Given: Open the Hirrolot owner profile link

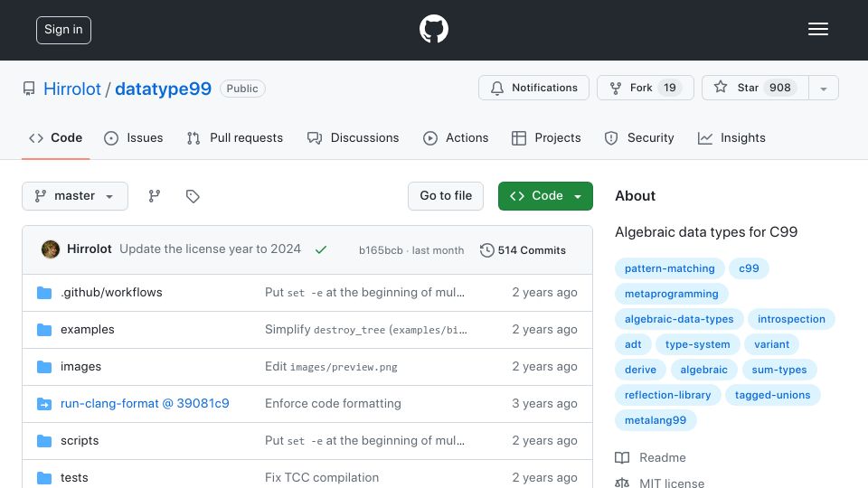Looking at the screenshot, I should point(72,89).
